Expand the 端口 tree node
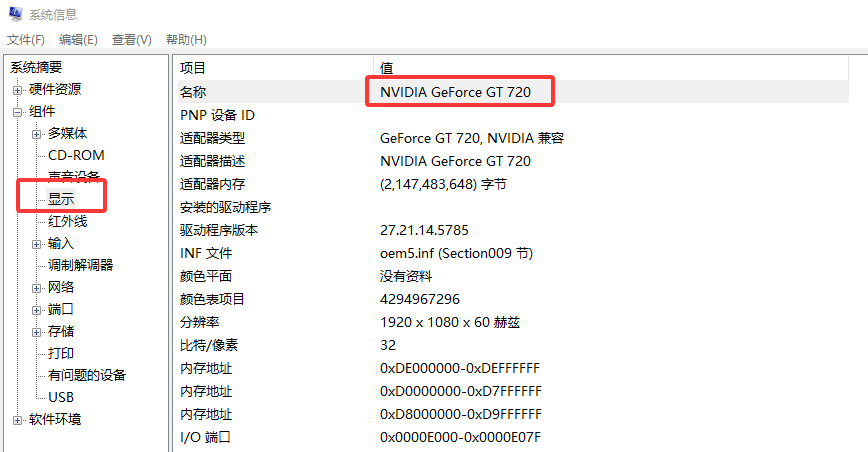868x452 pixels. pyautogui.click(x=37, y=310)
